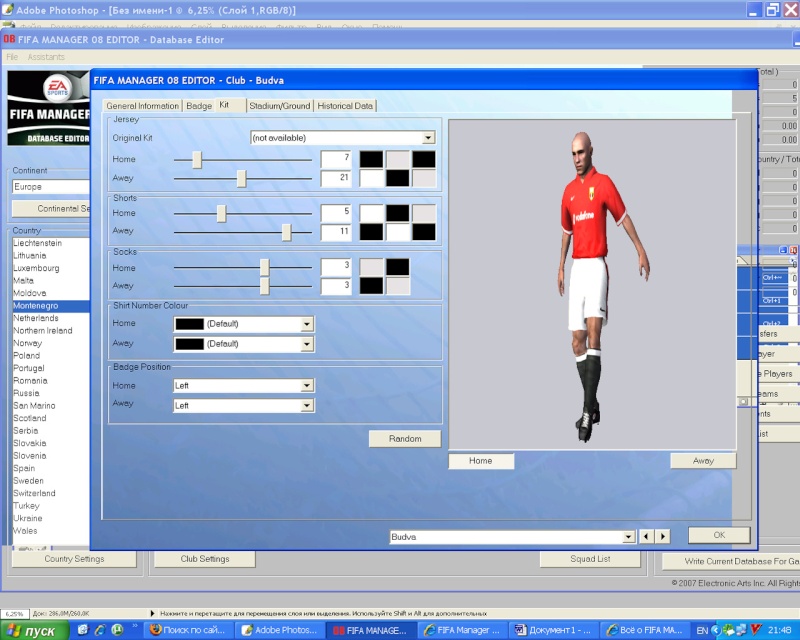Click the Socks Home slider handle
The width and height of the screenshot is (800, 640).
[264, 267]
